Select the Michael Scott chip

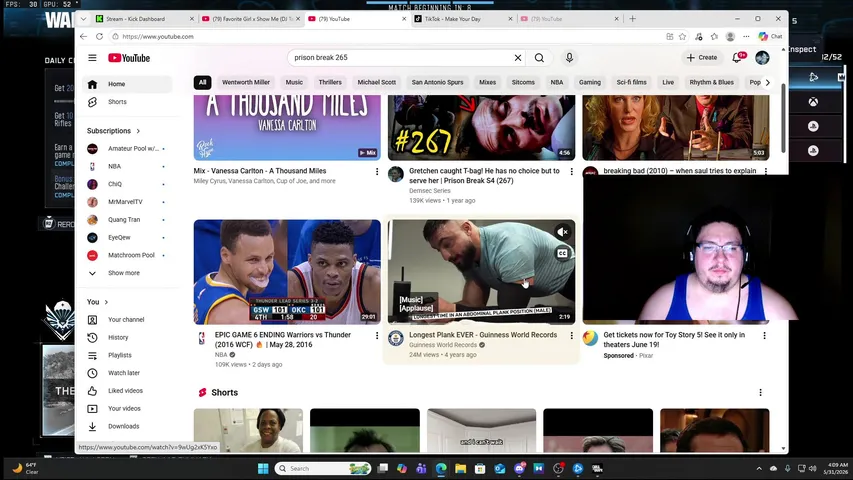point(376,82)
